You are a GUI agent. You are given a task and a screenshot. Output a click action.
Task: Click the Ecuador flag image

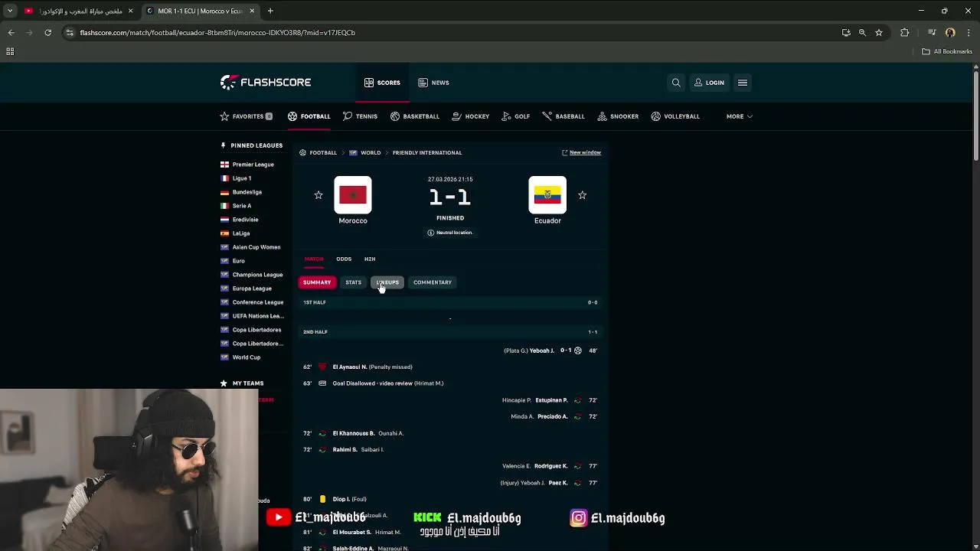tap(547, 195)
